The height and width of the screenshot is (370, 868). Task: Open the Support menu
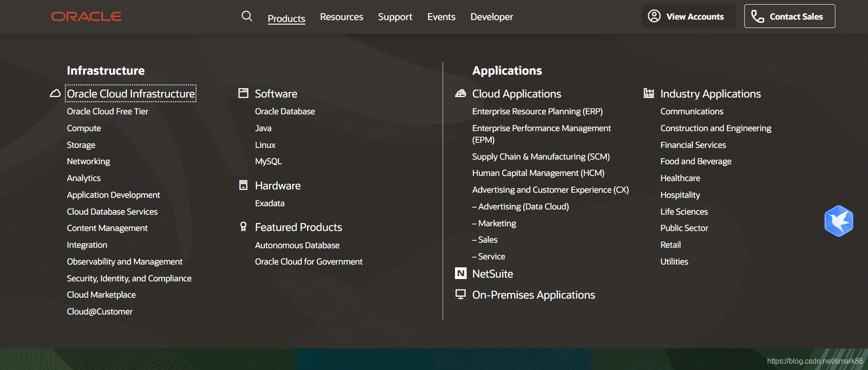tap(395, 17)
